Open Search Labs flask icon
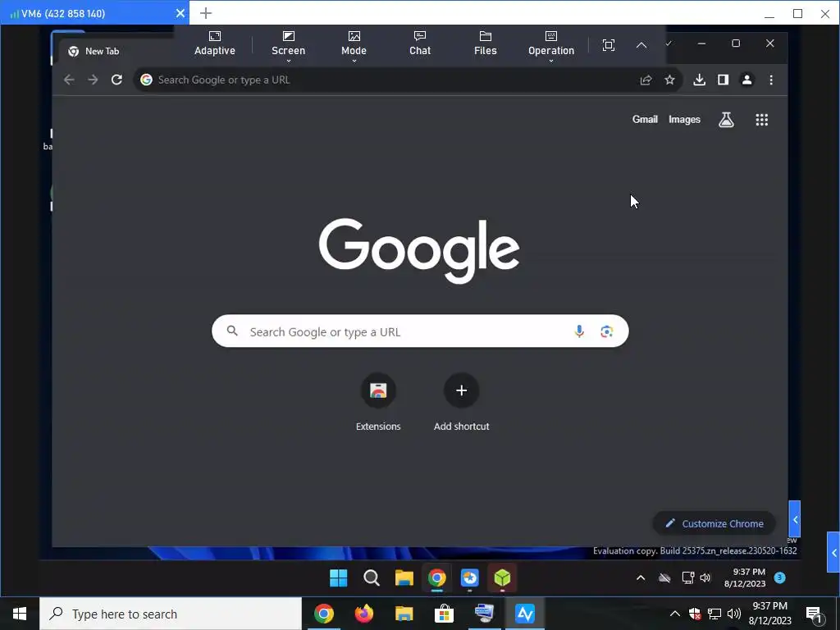 point(727,120)
